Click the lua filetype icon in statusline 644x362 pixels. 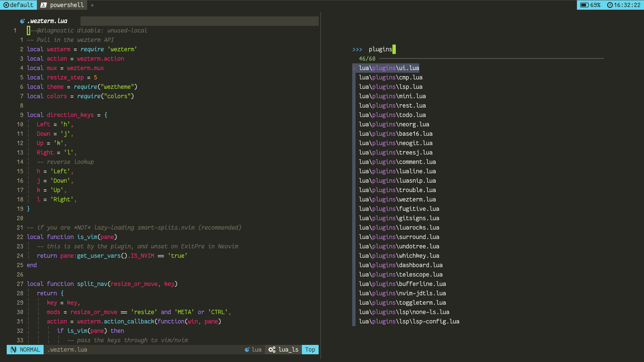click(247, 350)
